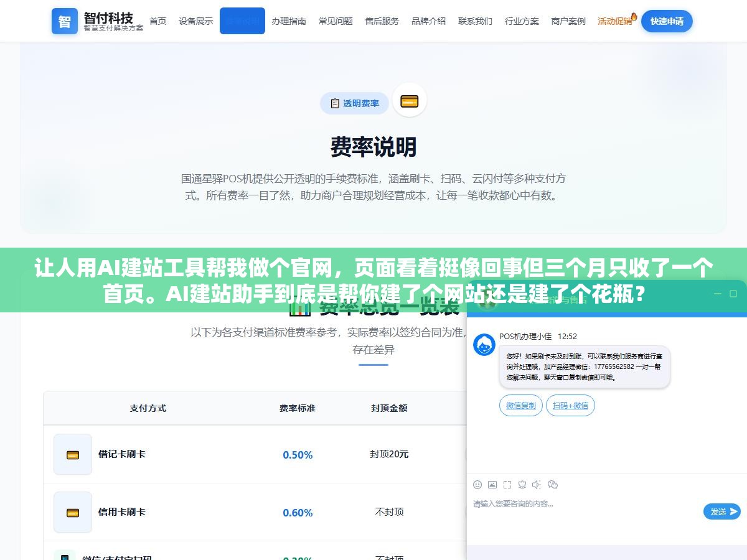Click 不封顶 in the 信用卡刷卡 row

(389, 512)
